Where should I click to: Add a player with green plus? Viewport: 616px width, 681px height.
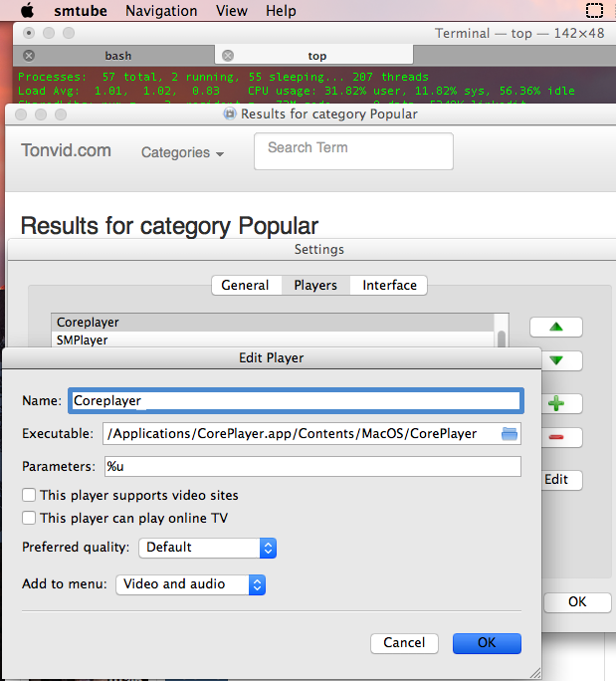[x=561, y=403]
